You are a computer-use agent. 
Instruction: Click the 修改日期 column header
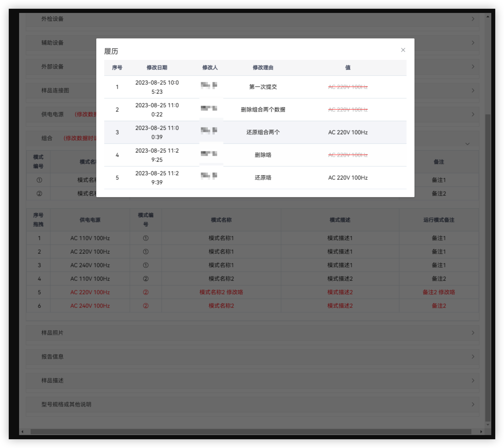pyautogui.click(x=157, y=68)
